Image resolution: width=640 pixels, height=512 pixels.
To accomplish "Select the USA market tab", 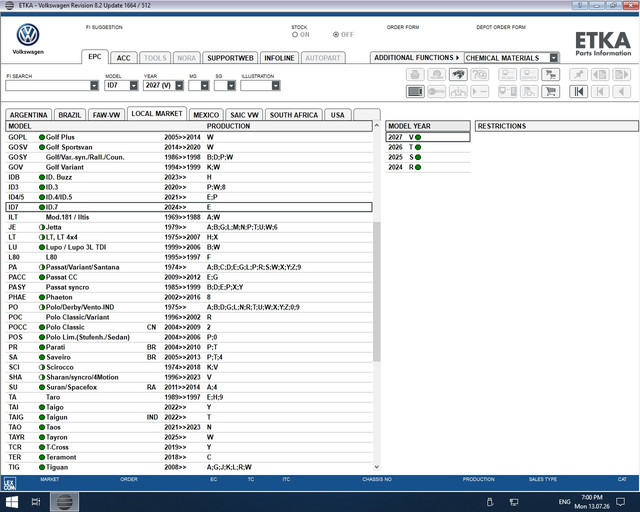I will coord(338,115).
